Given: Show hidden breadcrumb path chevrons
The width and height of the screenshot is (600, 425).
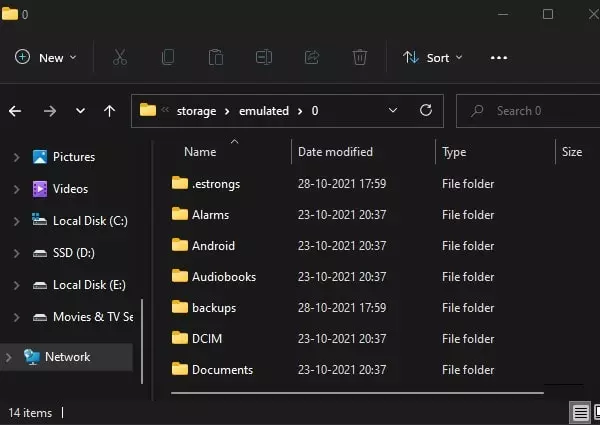Looking at the screenshot, I should tap(165, 110).
